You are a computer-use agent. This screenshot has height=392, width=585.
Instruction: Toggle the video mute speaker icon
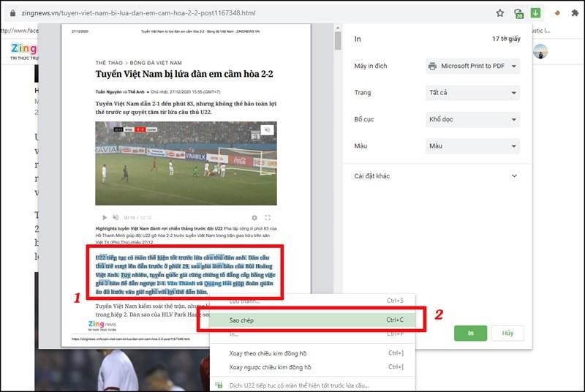click(x=116, y=217)
